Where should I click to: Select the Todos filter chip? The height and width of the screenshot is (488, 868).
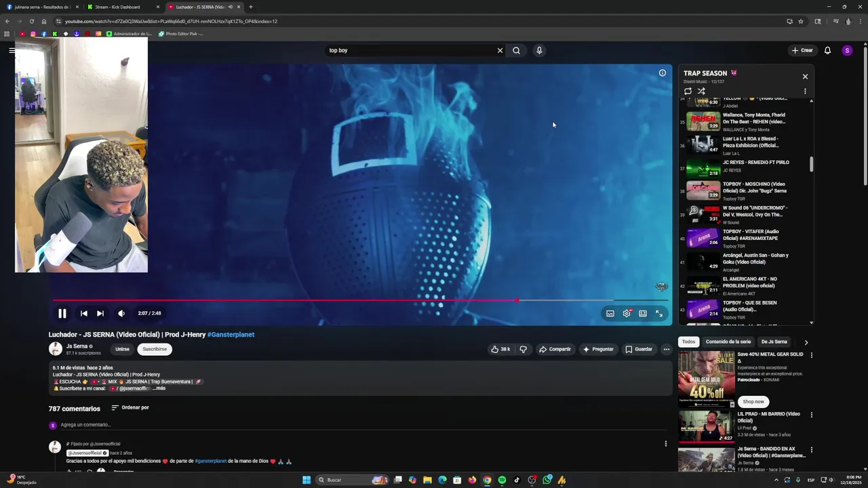click(x=688, y=342)
